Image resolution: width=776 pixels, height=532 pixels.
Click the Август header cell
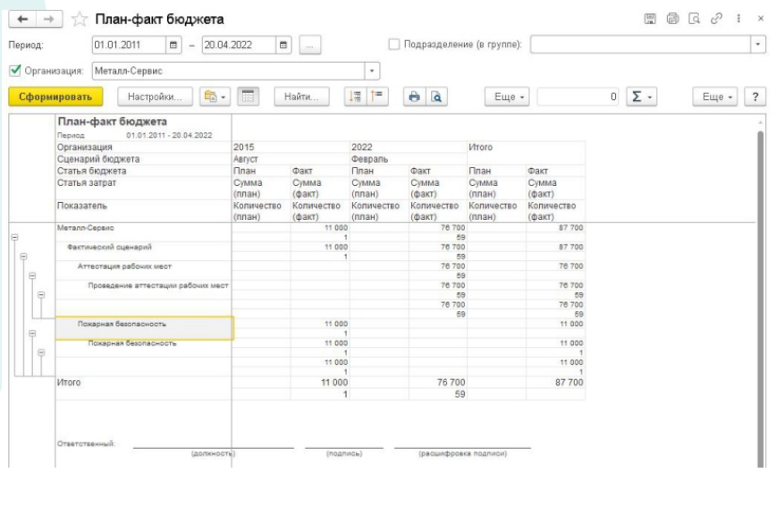246,159
